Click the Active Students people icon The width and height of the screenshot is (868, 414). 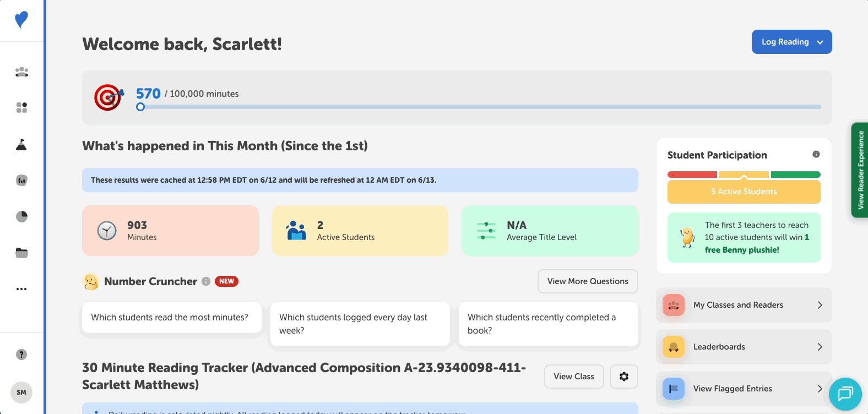click(x=296, y=231)
